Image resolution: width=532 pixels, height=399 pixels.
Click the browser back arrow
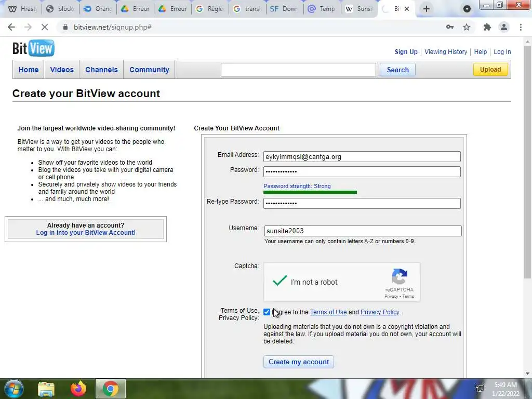[11, 27]
